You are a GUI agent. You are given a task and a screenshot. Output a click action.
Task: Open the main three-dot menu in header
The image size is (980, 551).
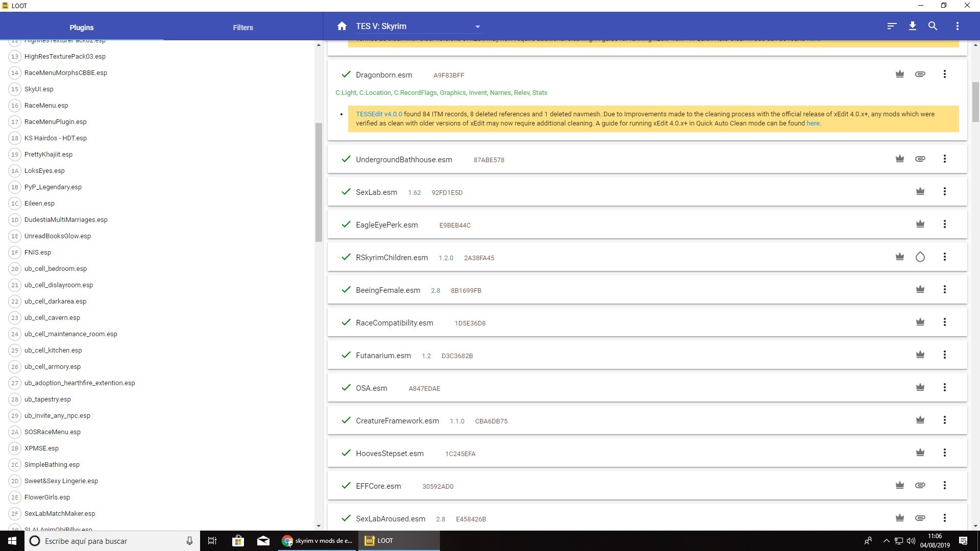coord(957,26)
